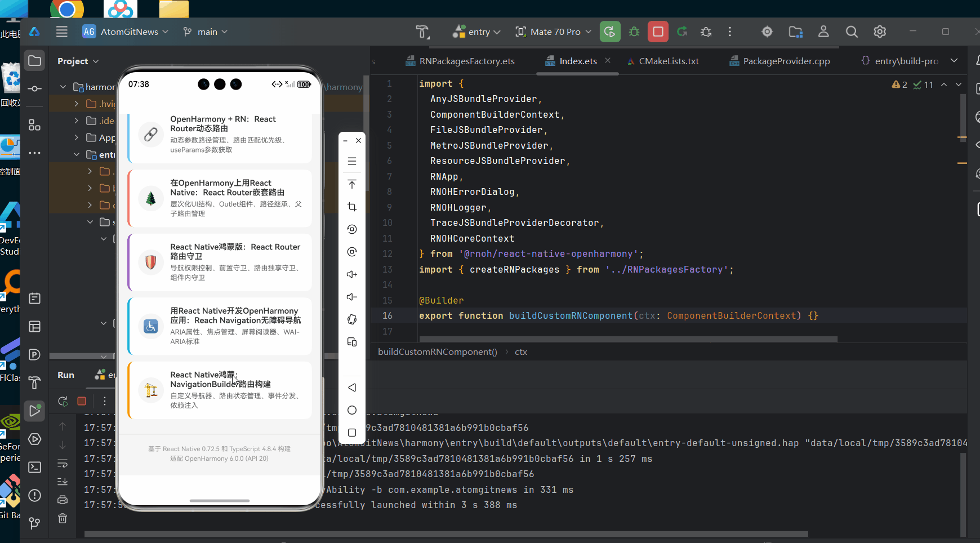
Task: Close the emulator toolbar with X
Action: click(x=359, y=140)
